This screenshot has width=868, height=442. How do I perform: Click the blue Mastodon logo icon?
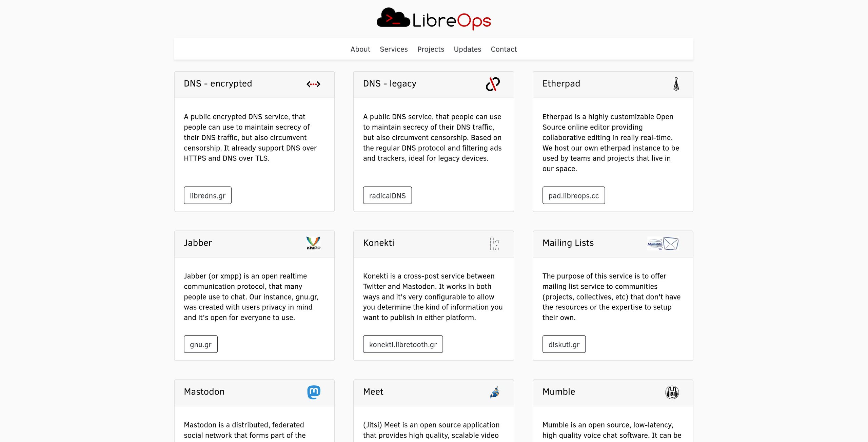pos(314,392)
